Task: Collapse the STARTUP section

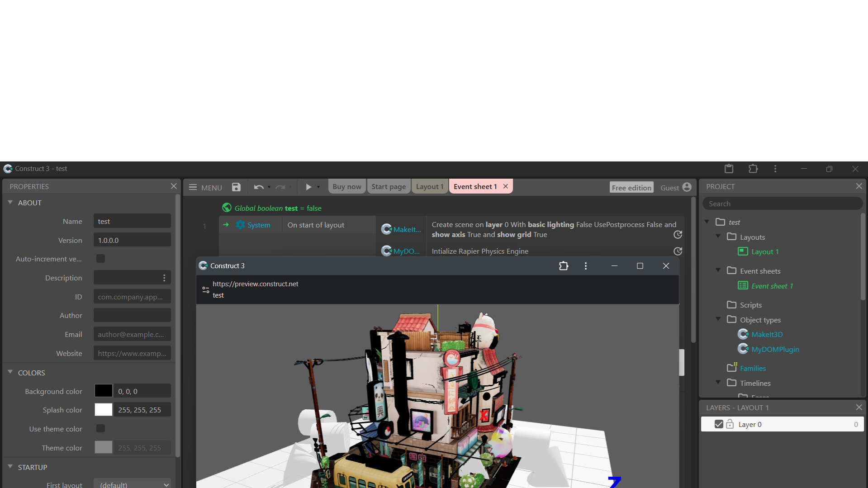Action: [10, 467]
